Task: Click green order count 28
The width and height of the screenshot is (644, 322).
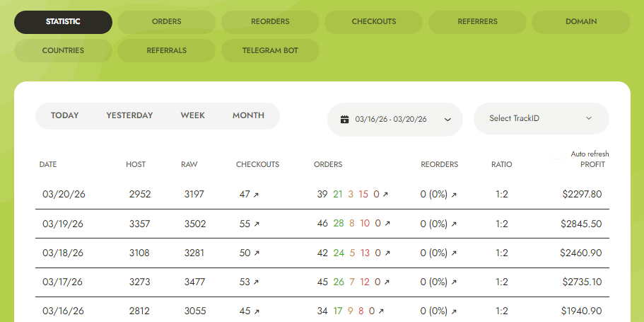Action: tap(339, 224)
